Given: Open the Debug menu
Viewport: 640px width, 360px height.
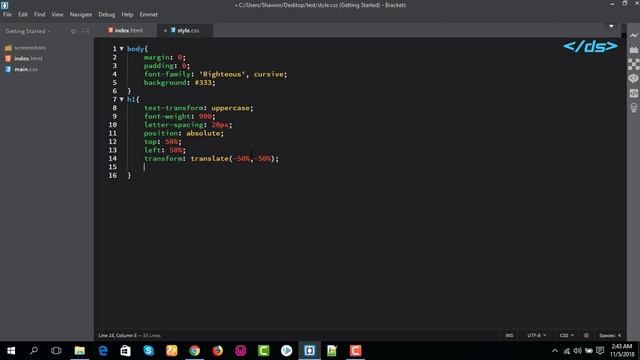Looking at the screenshot, I should tap(107, 14).
